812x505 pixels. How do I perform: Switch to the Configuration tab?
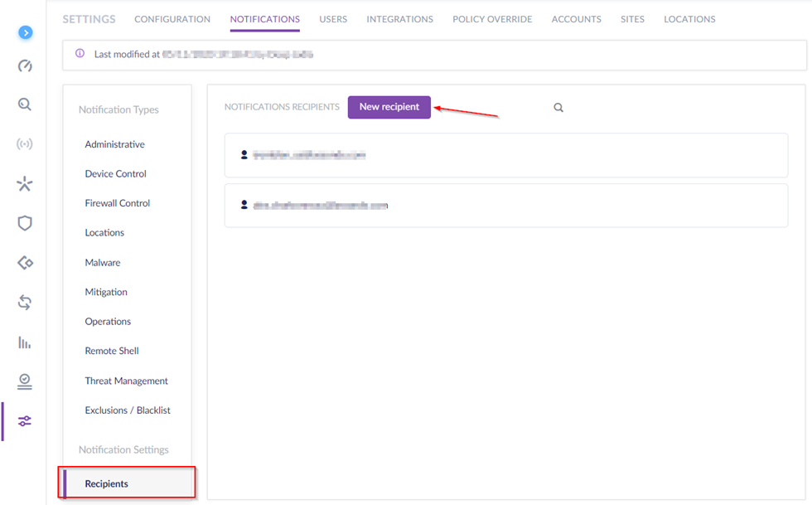172,19
